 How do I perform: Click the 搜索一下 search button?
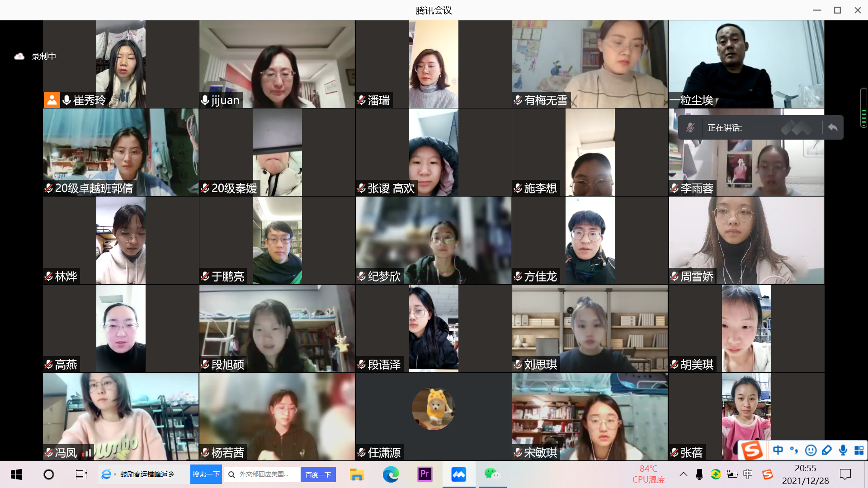(x=206, y=474)
